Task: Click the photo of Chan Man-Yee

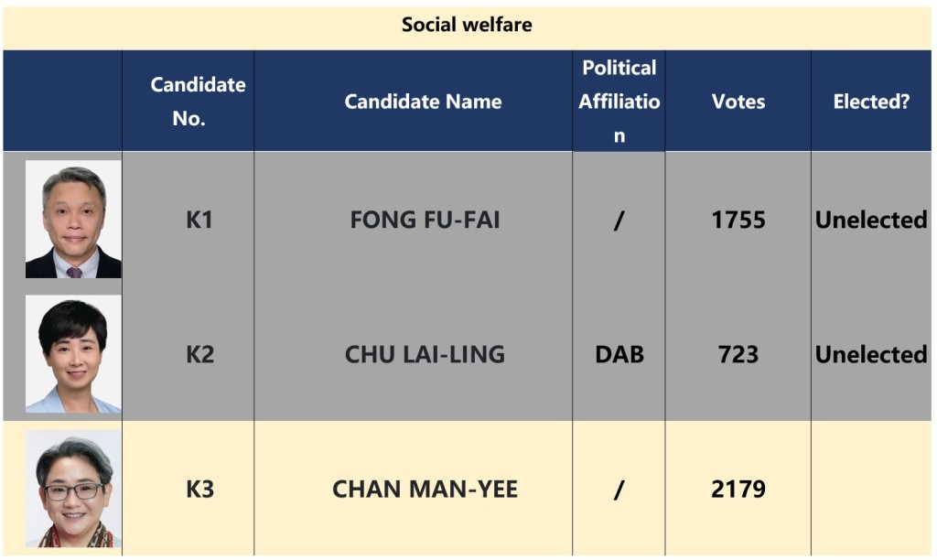Action: tap(73, 489)
